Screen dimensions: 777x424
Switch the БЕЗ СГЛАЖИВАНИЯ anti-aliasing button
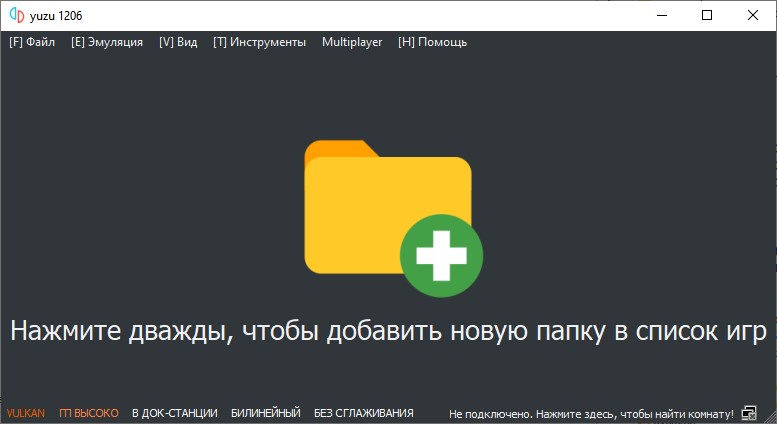pos(364,413)
